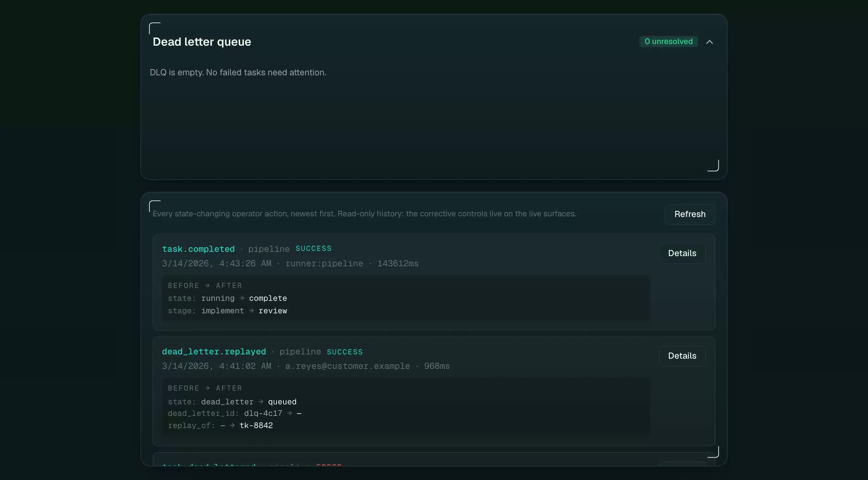Select the dead_letter_id dlq-4c17 value
Screen dimensions: 868x480
click(x=263, y=413)
